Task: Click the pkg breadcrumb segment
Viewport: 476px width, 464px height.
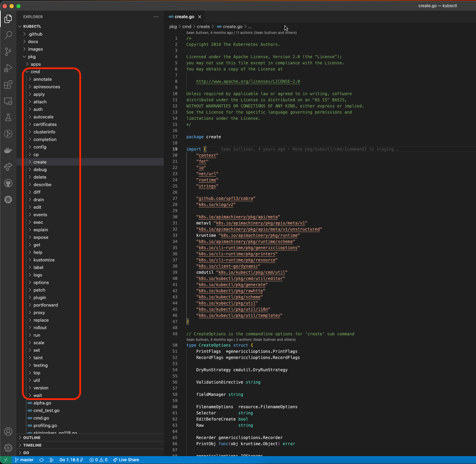Action: pyautogui.click(x=173, y=26)
